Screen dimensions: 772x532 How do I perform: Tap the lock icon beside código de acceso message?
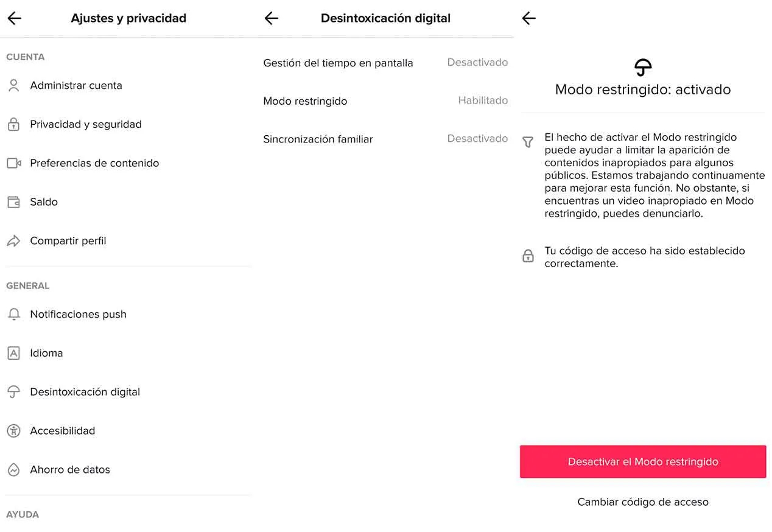[x=528, y=256]
